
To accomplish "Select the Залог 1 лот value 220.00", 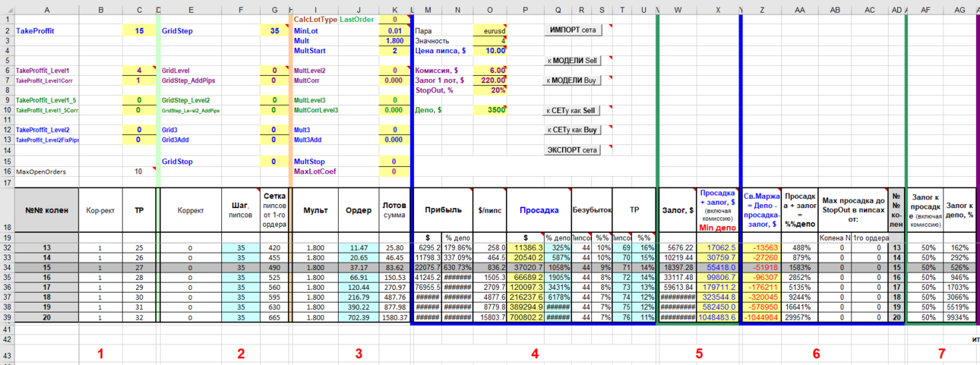I will pyautogui.click(x=490, y=80).
